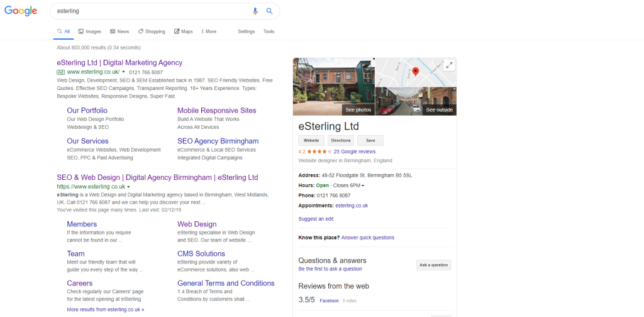Open the Our Portfolio sitelink

pyautogui.click(x=87, y=111)
